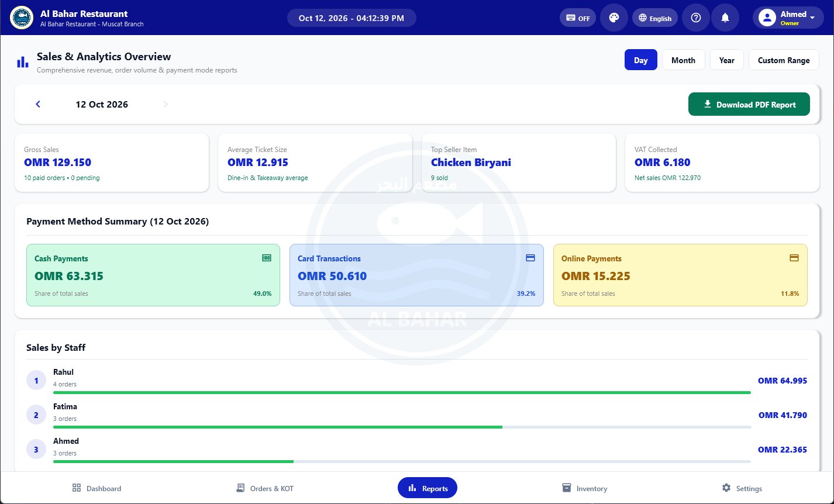Click the Gross Sales OMR 129.150 card
Viewport: 834px width, 504px height.
pyautogui.click(x=112, y=163)
